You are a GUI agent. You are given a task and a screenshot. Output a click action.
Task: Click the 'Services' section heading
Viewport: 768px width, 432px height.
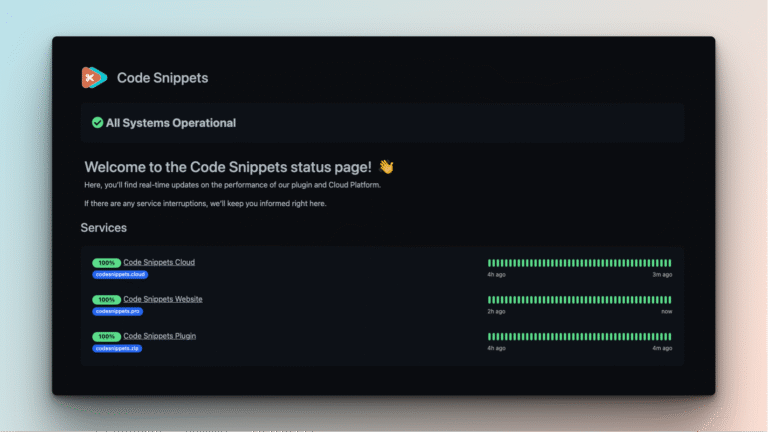tap(103, 228)
